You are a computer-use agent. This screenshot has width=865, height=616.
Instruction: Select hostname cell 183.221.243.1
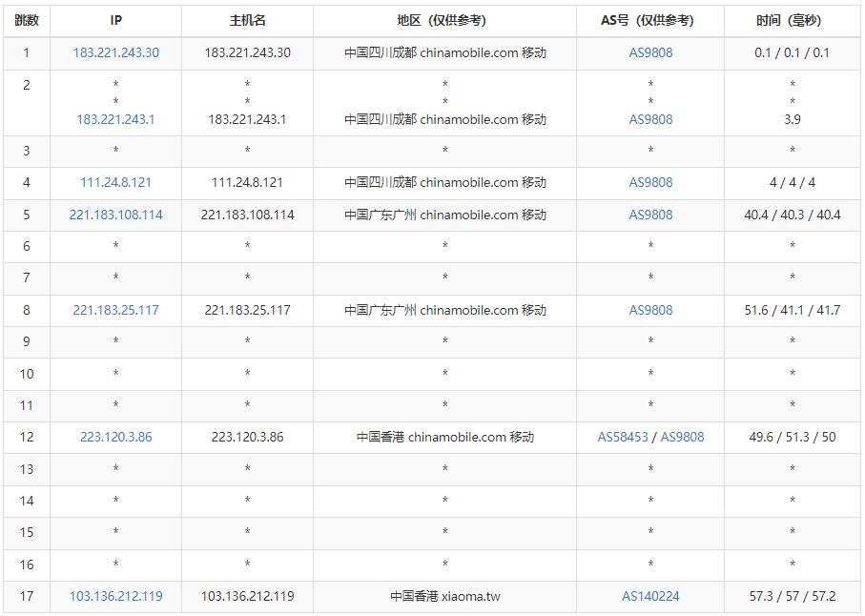[x=247, y=119]
